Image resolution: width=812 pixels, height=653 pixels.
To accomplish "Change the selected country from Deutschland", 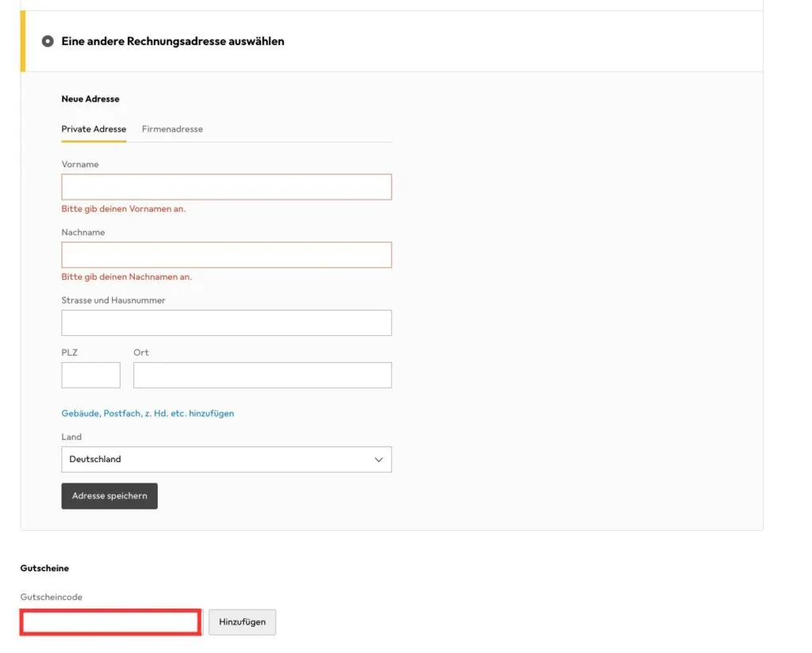I will tap(227, 460).
